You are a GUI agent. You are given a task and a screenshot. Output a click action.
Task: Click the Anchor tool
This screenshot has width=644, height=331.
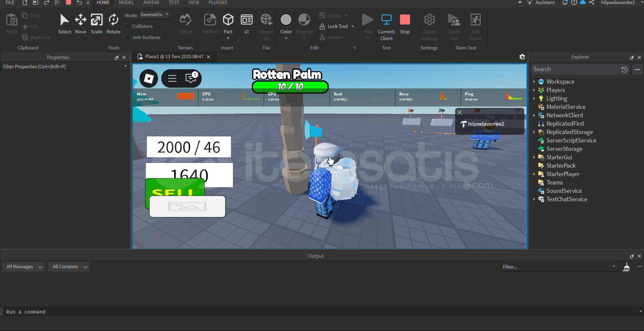click(x=331, y=37)
